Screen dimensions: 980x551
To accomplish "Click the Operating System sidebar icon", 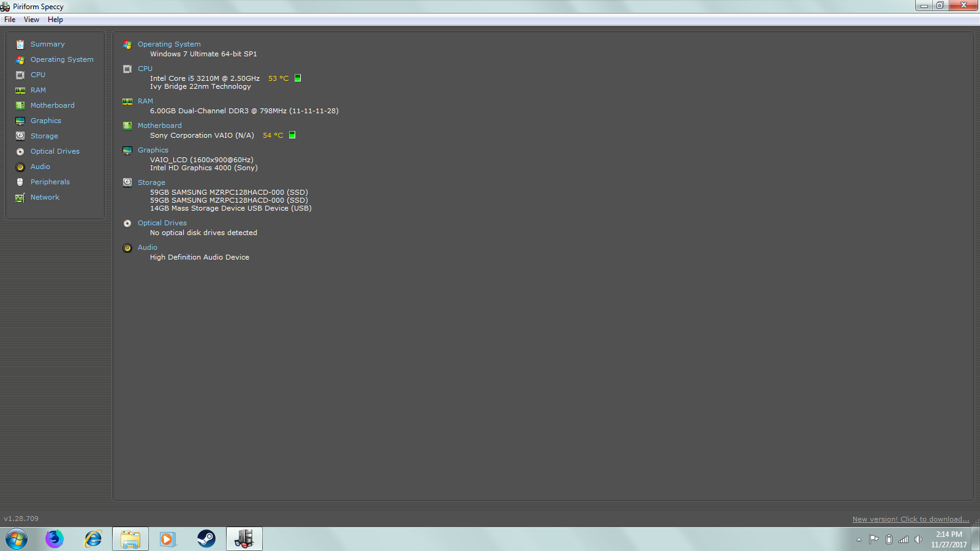I will 20,59.
